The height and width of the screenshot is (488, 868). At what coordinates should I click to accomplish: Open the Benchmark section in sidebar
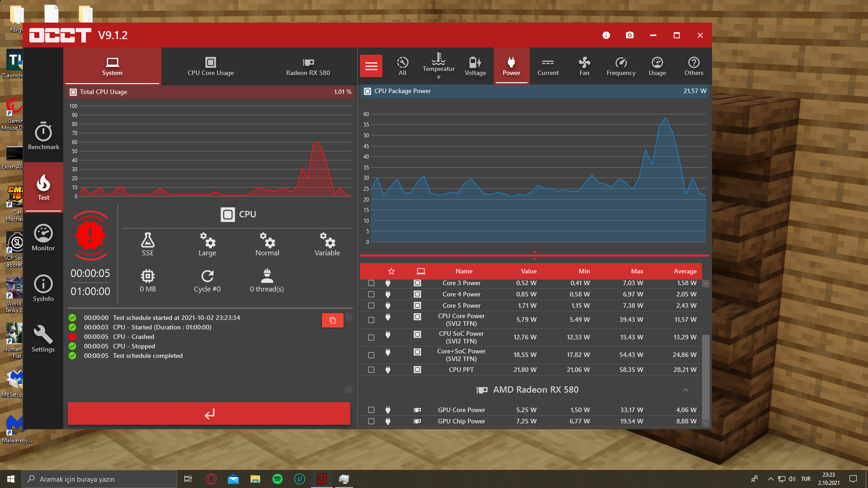tap(43, 136)
